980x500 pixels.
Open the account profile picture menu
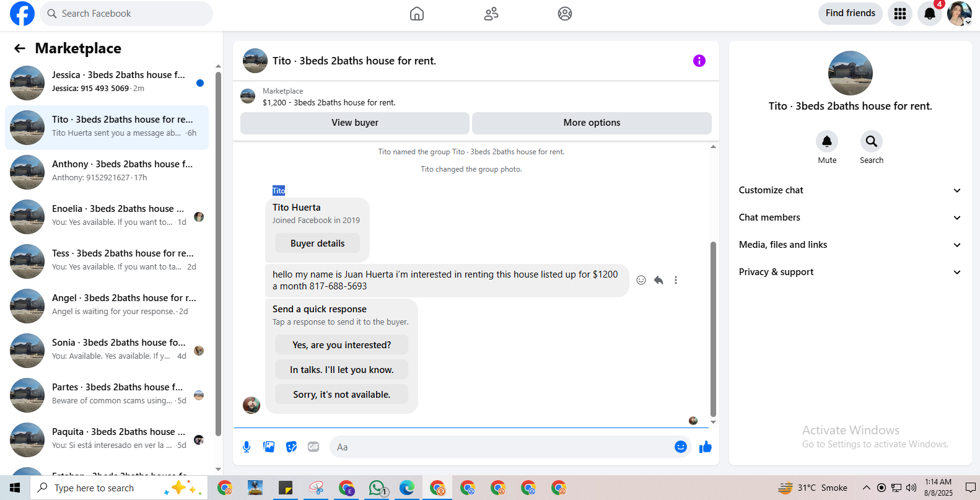[x=959, y=14]
